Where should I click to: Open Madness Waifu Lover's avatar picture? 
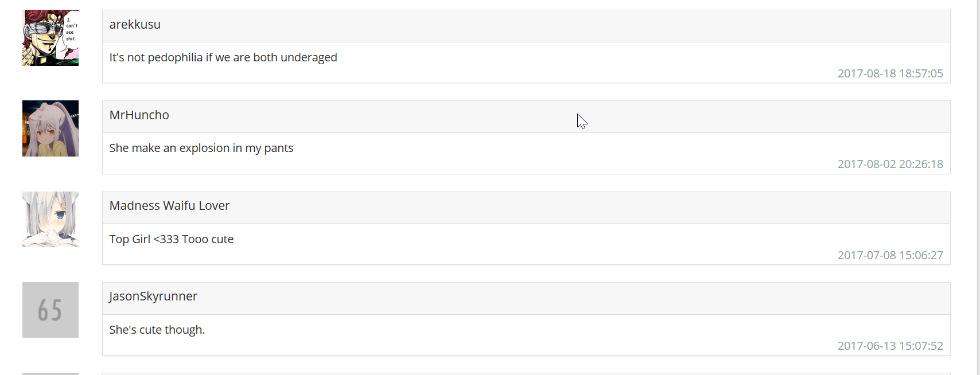[50, 219]
